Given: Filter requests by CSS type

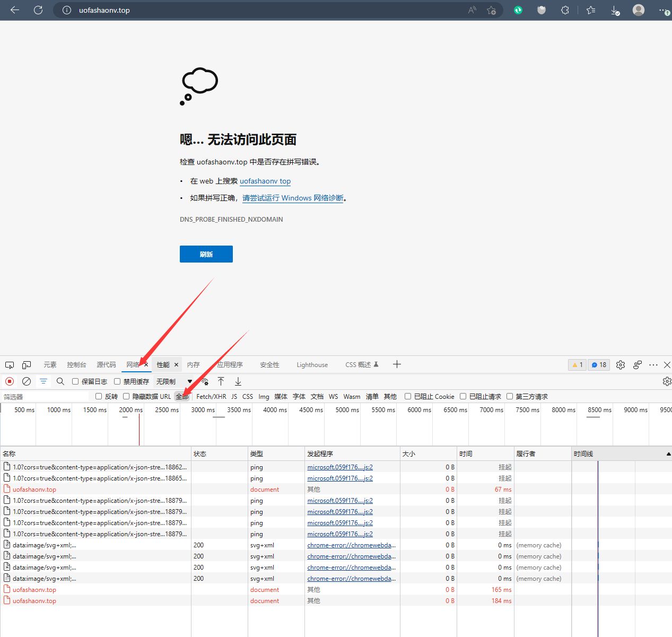Looking at the screenshot, I should click(248, 396).
